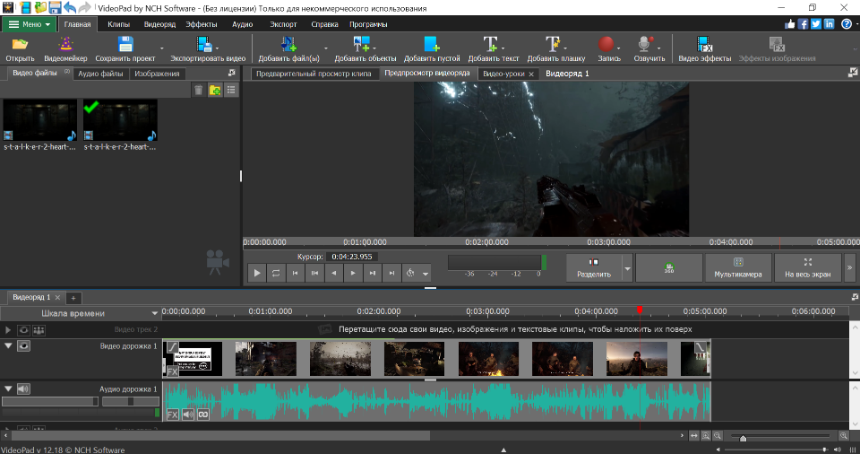This screenshot has height=454, width=860.
Task: Toggle fade-in transition on the first clip
Action: 172,347
